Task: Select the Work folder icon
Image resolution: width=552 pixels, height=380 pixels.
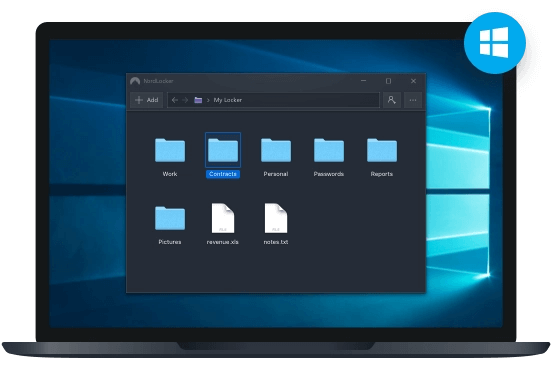Action: click(x=170, y=150)
